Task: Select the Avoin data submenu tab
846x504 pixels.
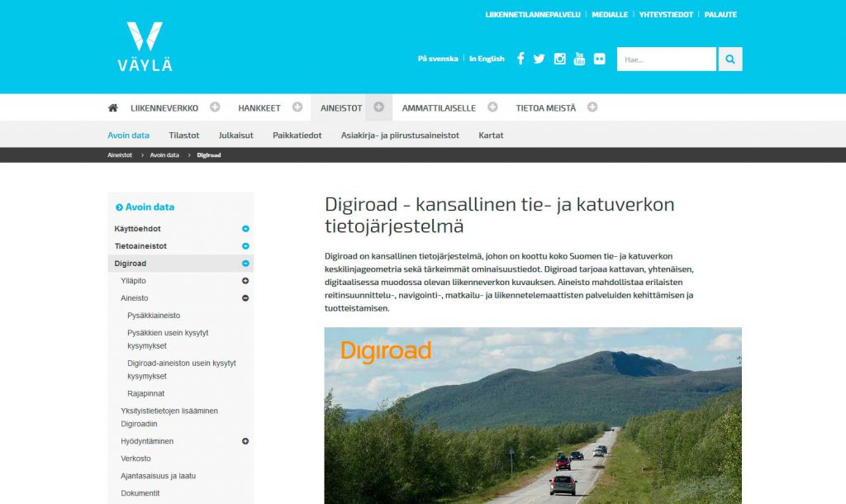Action: click(x=128, y=136)
